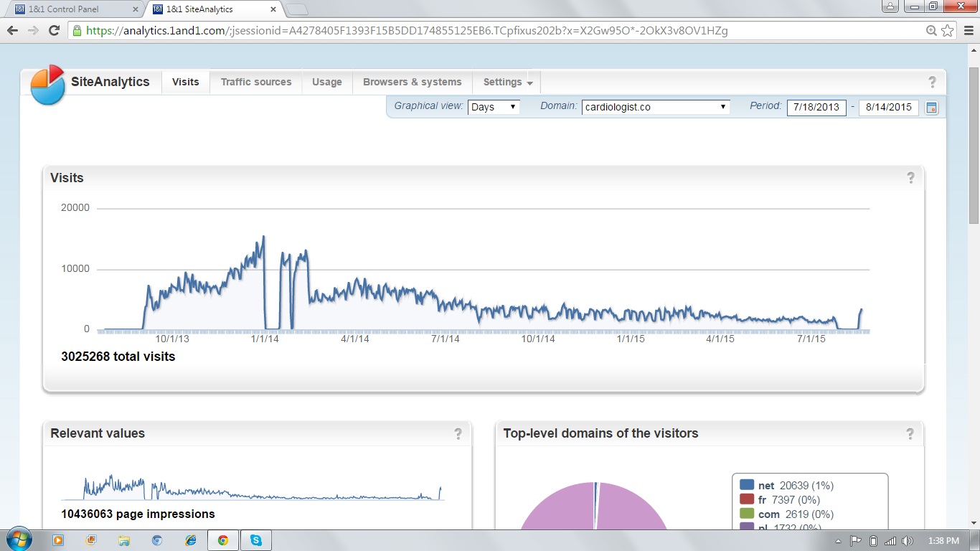Open the Domain dropdown showing cardiologist.co
This screenshot has width=980, height=551.
656,107
